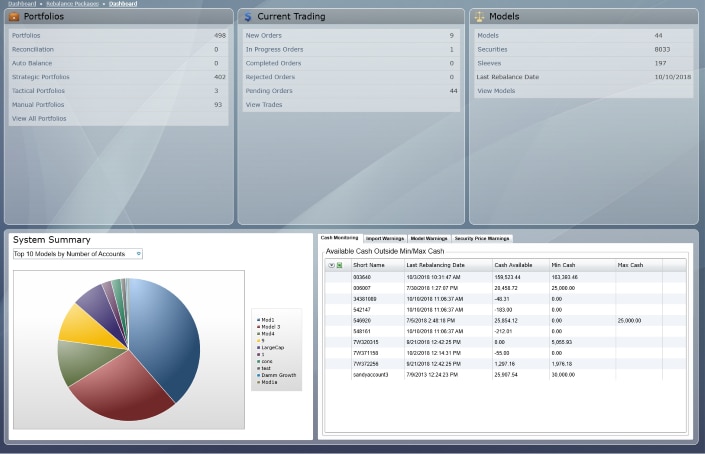Screen dimensions: 705x454
Task: Select account 34381089 in cash grid
Action: point(505,299)
